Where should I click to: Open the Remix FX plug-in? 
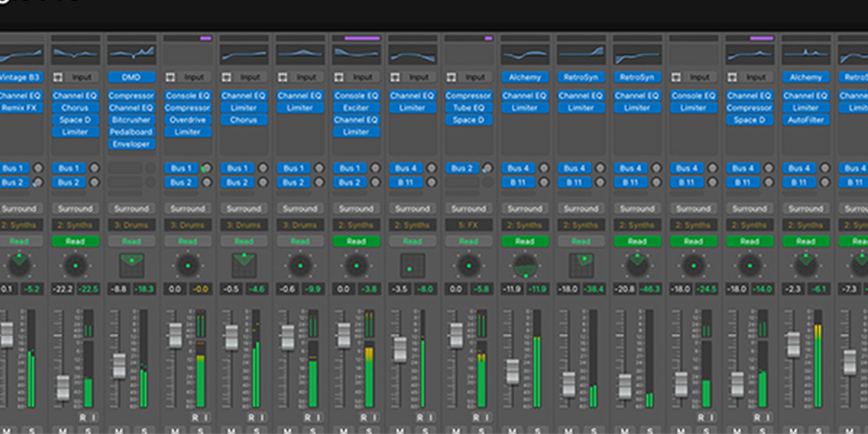[x=19, y=108]
